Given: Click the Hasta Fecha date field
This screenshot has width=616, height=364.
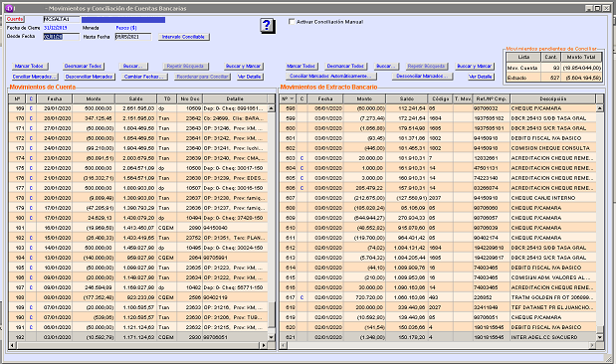Looking at the screenshot, I should [132, 37].
